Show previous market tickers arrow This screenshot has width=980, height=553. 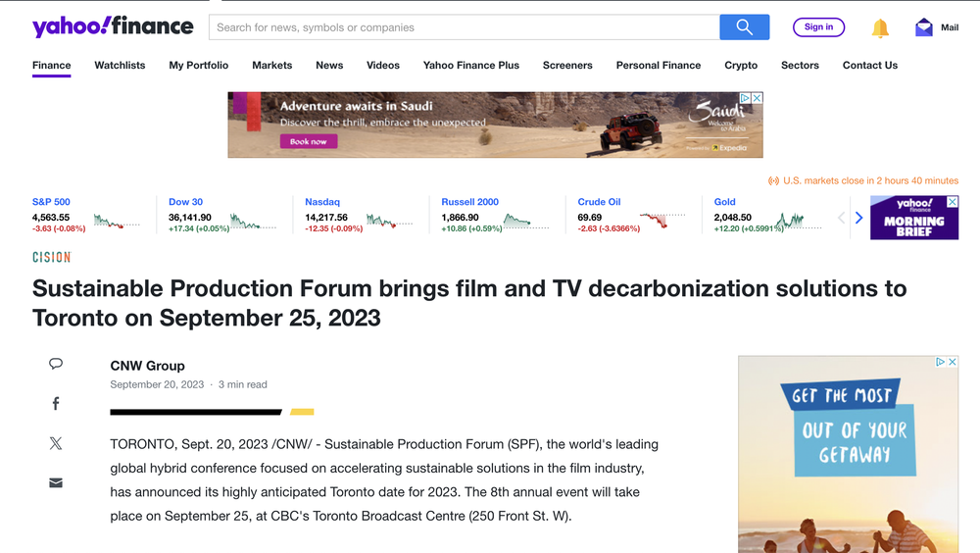(841, 218)
